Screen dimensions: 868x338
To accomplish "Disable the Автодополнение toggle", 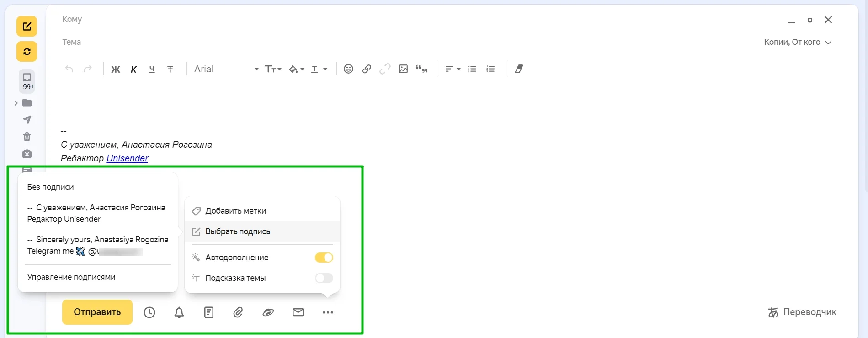I will pyautogui.click(x=324, y=258).
